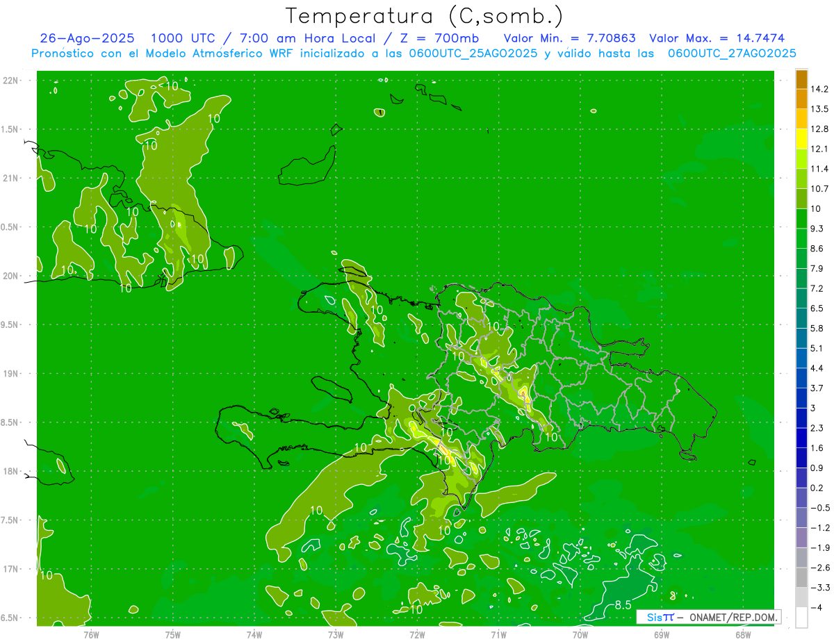834x644 pixels.
Task: Click the latitude axis label "18N"
Action: 10,472
